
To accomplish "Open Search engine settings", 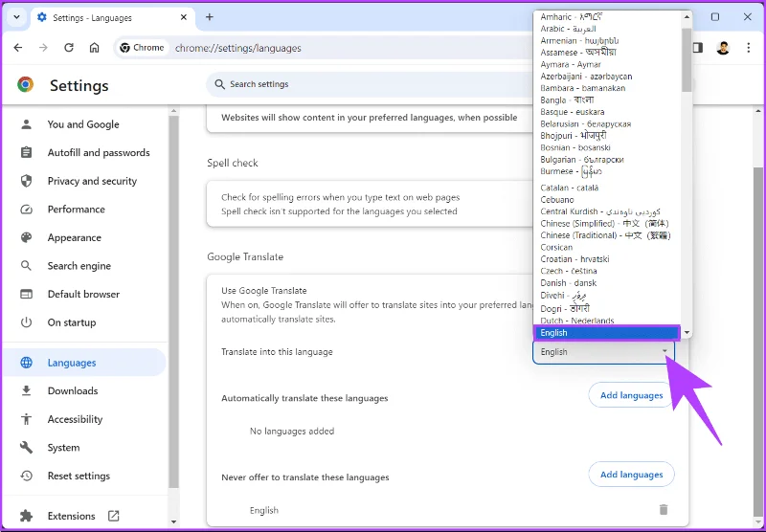I will (x=79, y=266).
